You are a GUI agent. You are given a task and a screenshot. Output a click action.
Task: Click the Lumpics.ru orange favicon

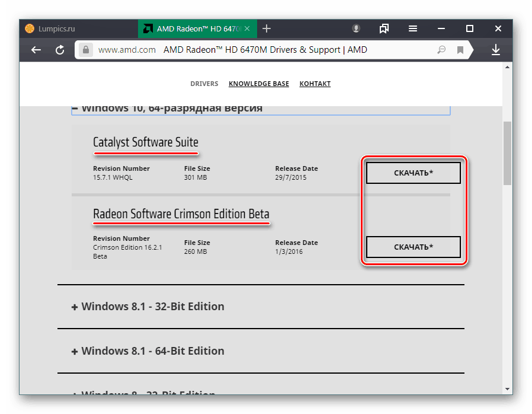30,28
